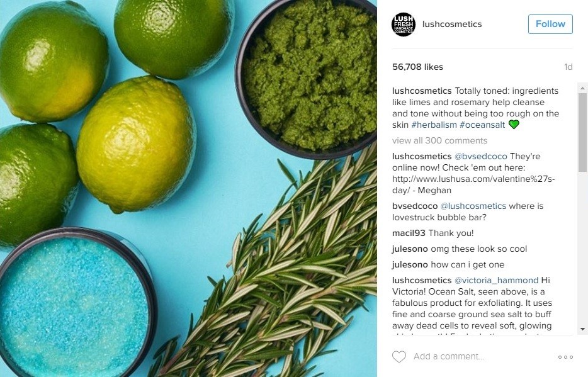The height and width of the screenshot is (377, 588).
Task: Click the comments scrollbar down arrow
Action: pos(582,329)
